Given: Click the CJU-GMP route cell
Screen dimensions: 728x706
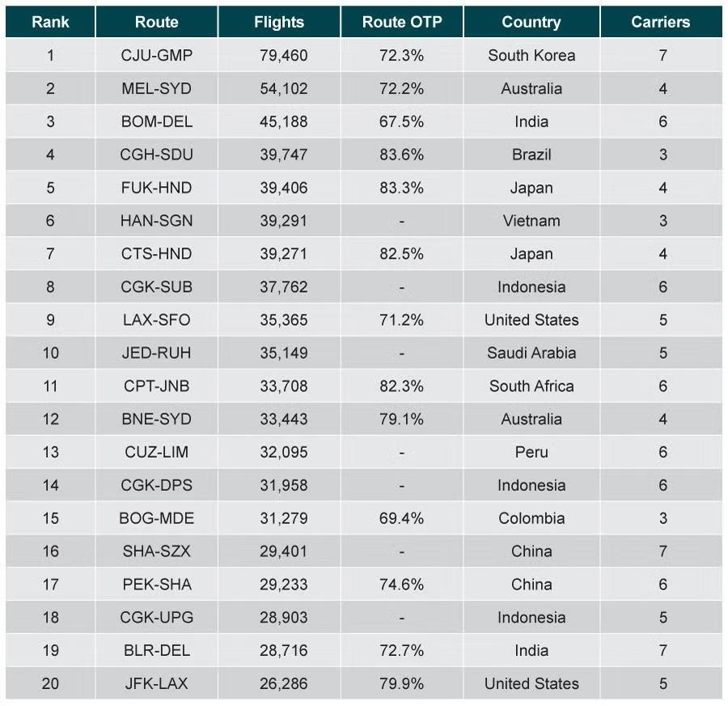Looking at the screenshot, I should pyautogui.click(x=156, y=55).
